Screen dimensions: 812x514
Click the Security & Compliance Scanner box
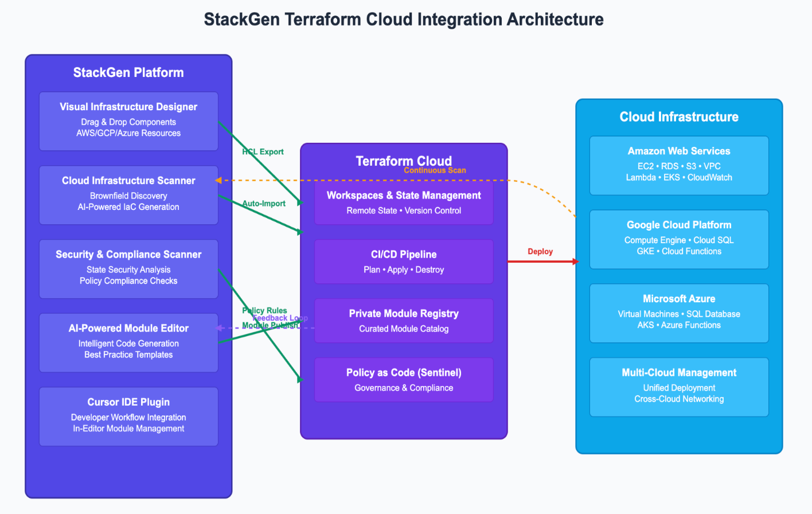click(128, 269)
